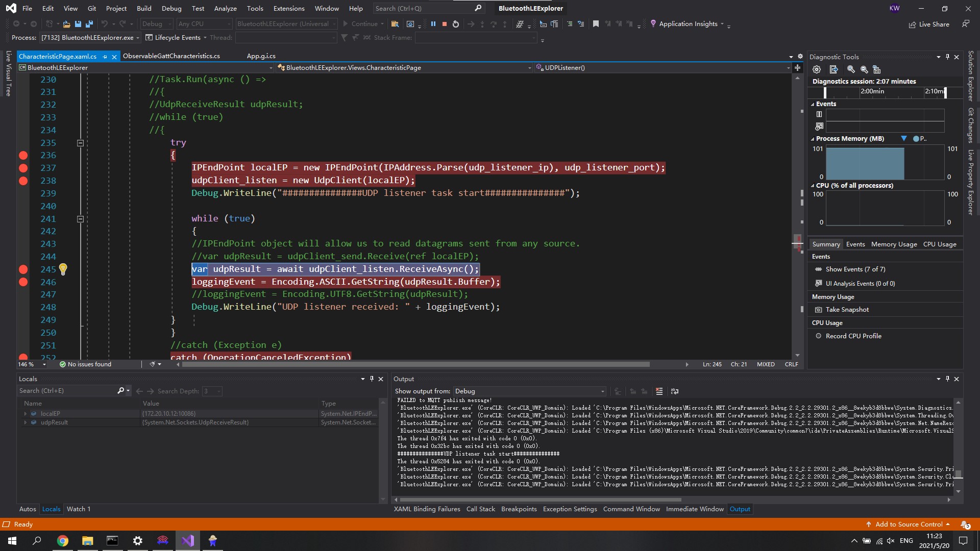The height and width of the screenshot is (551, 980).
Task: Pin CharacteristicPage.xaml.cs tab open
Action: click(x=105, y=57)
